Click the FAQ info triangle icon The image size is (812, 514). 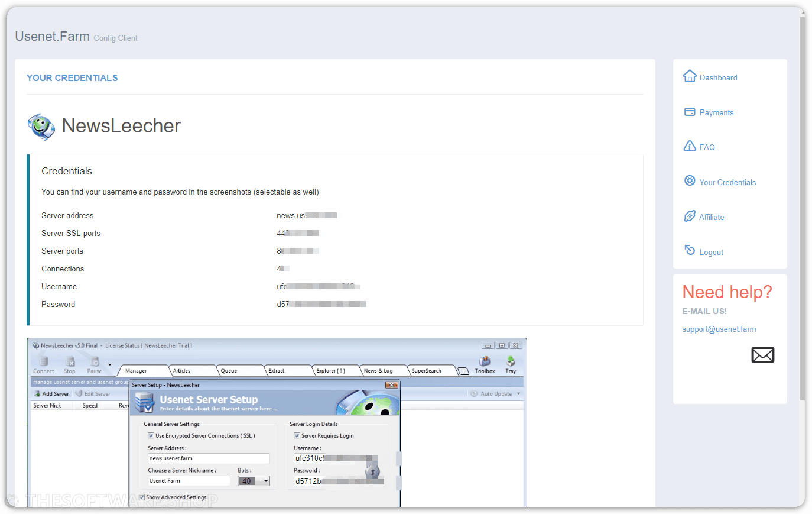690,146
